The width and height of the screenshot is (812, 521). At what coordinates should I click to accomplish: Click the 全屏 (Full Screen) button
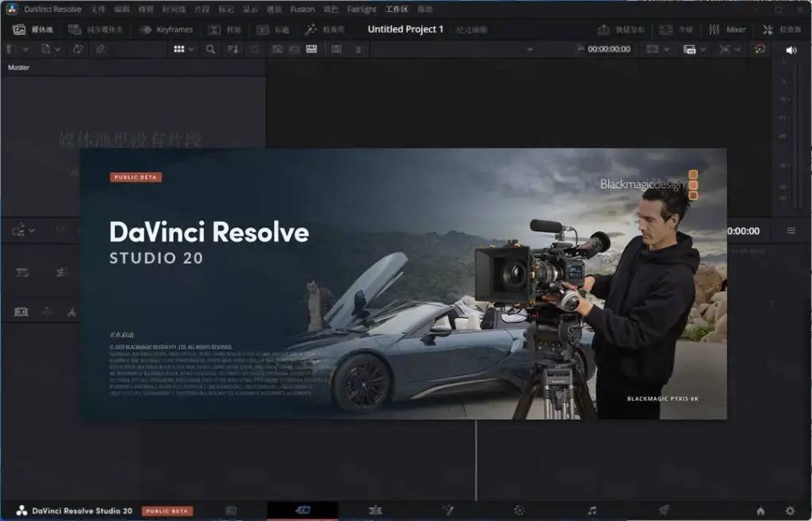[676, 29]
